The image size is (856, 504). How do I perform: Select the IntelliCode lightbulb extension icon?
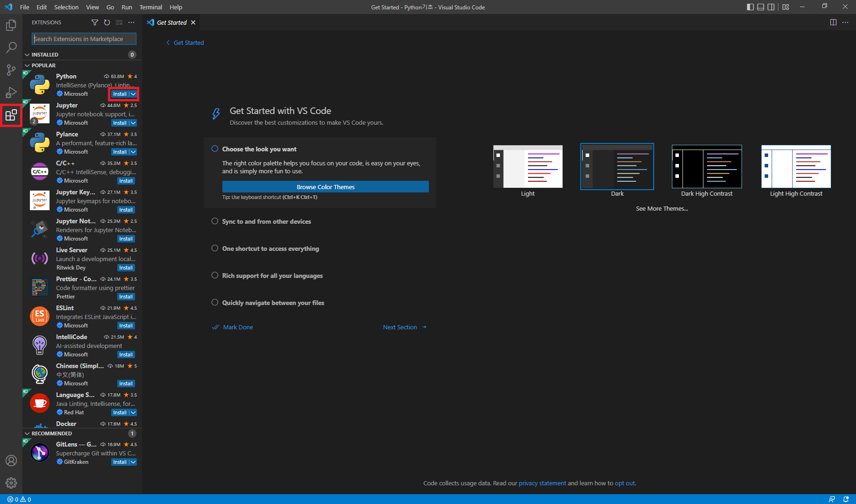pos(40,346)
